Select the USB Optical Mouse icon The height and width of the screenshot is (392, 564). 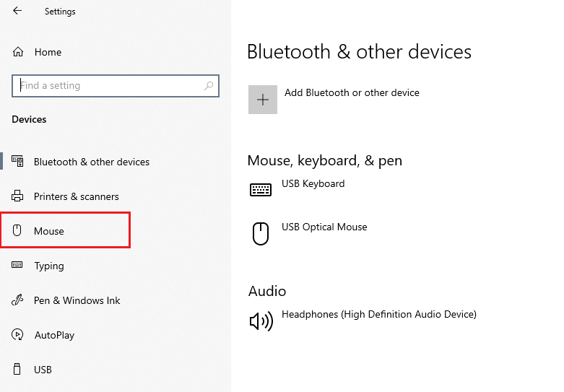[x=261, y=234]
